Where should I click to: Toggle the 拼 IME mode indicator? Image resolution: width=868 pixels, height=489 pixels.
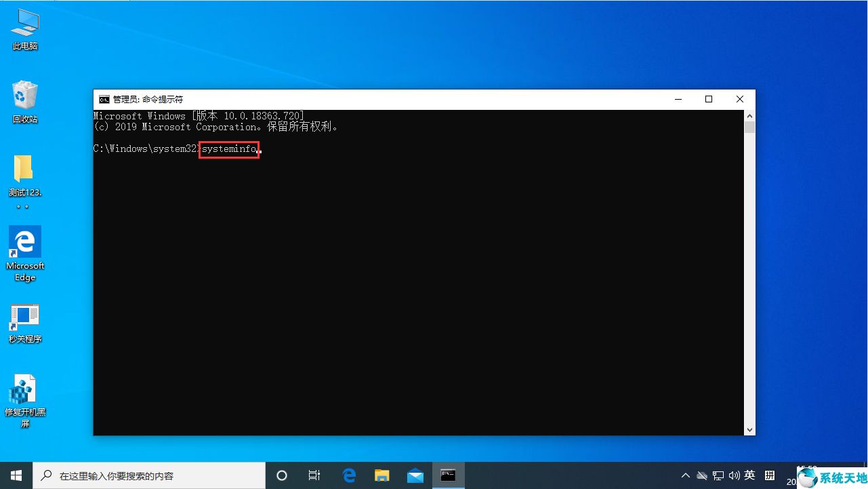click(770, 475)
